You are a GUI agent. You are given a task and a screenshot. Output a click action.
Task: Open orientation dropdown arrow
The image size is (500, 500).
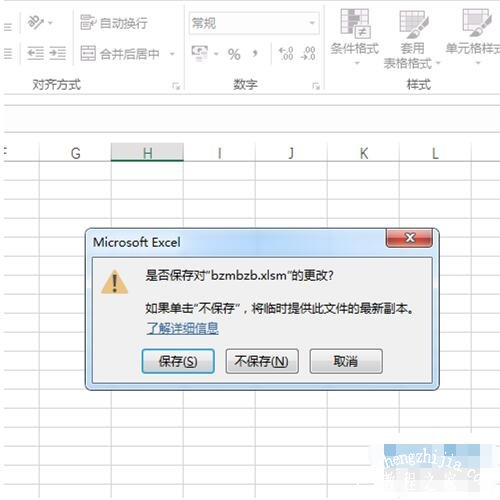click(x=50, y=23)
